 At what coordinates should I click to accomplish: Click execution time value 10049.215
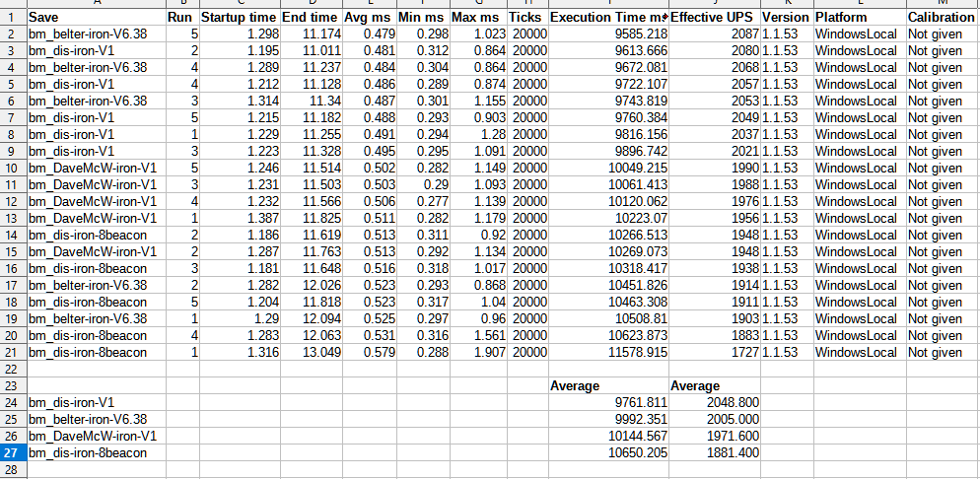(x=608, y=168)
